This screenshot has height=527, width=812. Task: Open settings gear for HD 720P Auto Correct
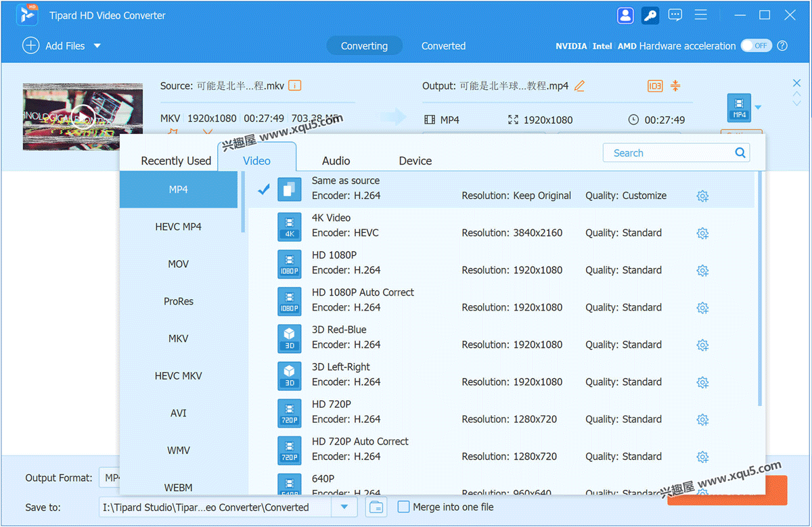(x=702, y=457)
